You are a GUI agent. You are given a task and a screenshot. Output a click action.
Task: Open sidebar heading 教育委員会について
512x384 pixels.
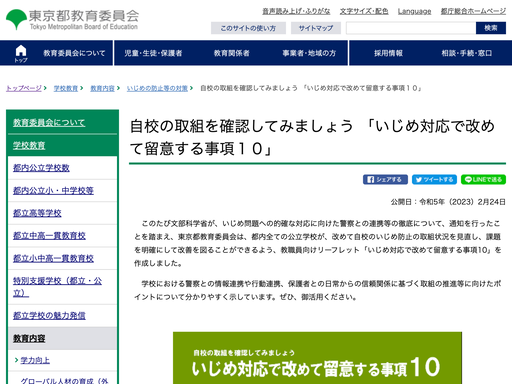(x=49, y=123)
